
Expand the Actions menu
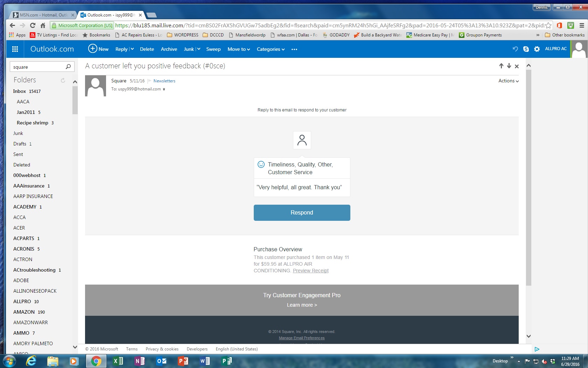tap(508, 81)
